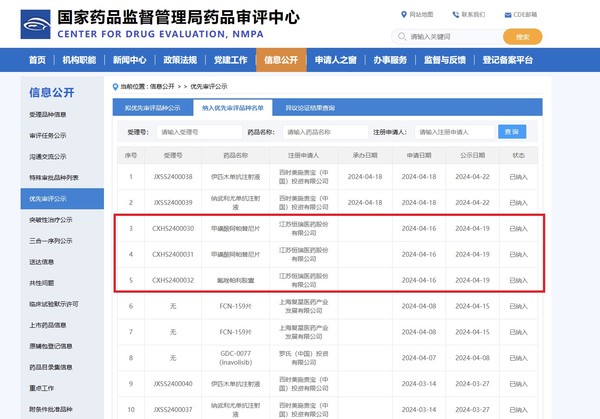Open the 党建工作 navigation menu
600x419 pixels.
(x=230, y=60)
